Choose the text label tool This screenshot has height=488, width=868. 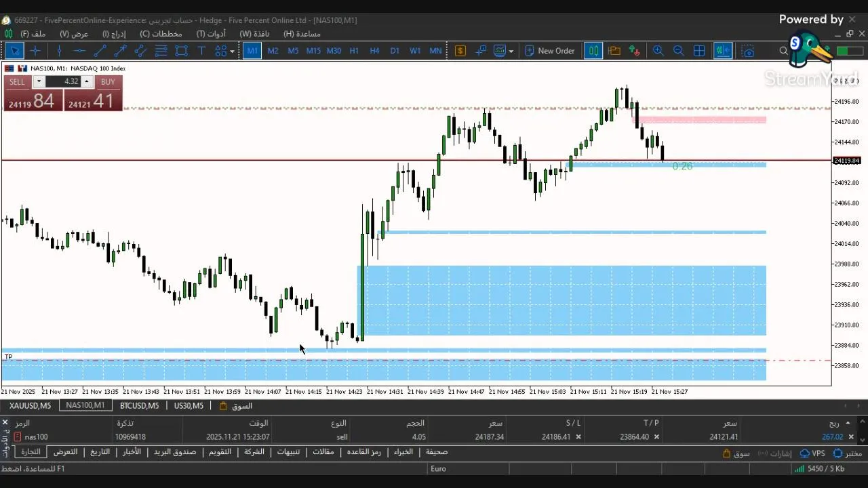pyautogui.click(x=201, y=51)
